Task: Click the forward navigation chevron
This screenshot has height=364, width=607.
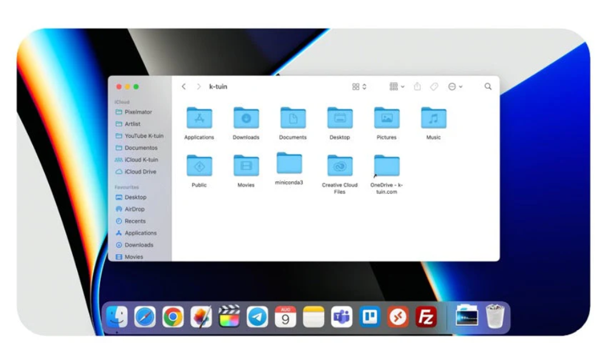Action: point(198,87)
